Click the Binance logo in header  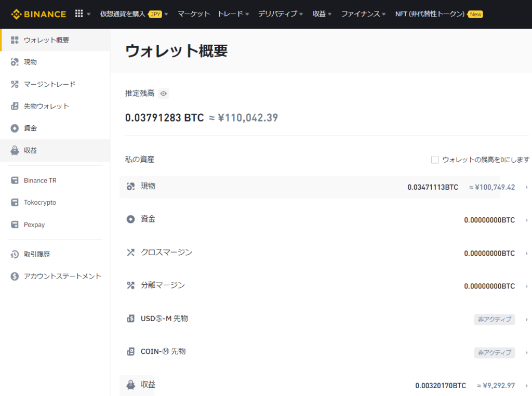pyautogui.click(x=39, y=14)
